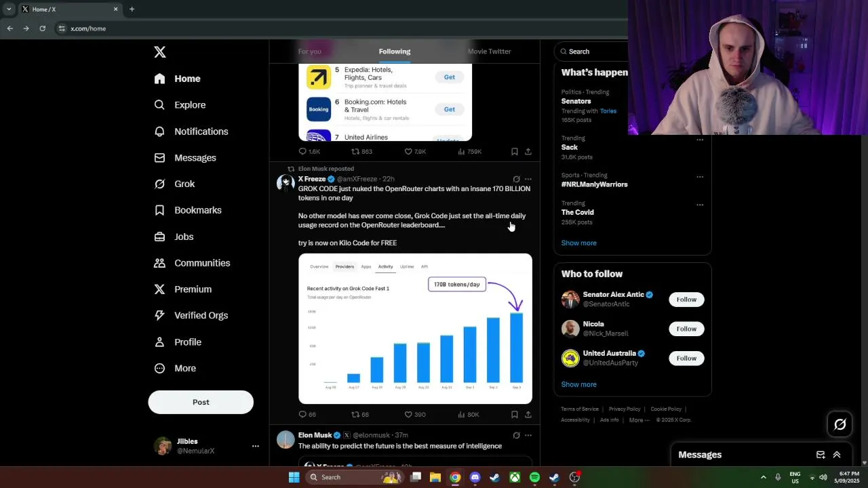This screenshot has height=488, width=868.
Task: Open the floating Grok button
Action: [840, 424]
